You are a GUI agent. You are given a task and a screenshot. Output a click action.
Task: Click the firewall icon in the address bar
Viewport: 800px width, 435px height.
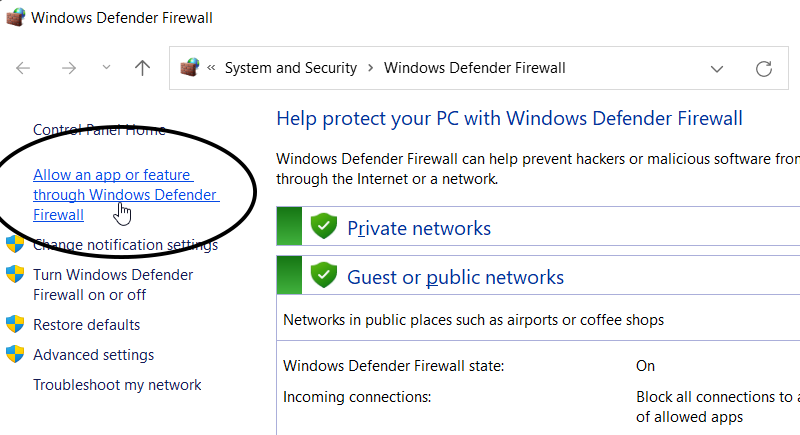point(190,67)
